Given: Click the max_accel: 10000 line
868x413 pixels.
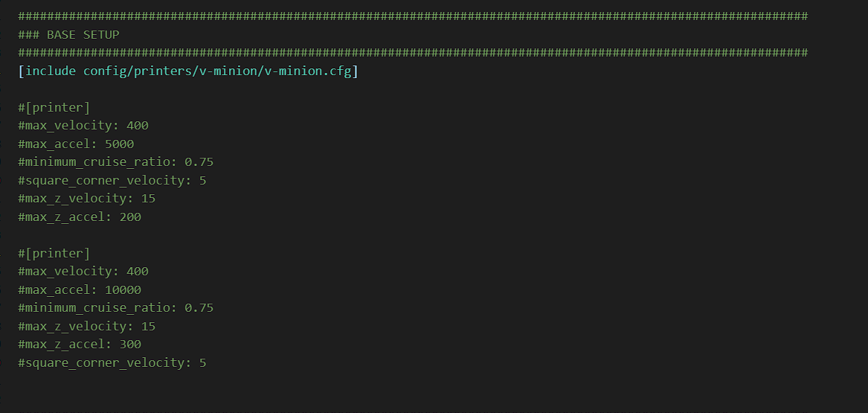Looking at the screenshot, I should (80, 289).
